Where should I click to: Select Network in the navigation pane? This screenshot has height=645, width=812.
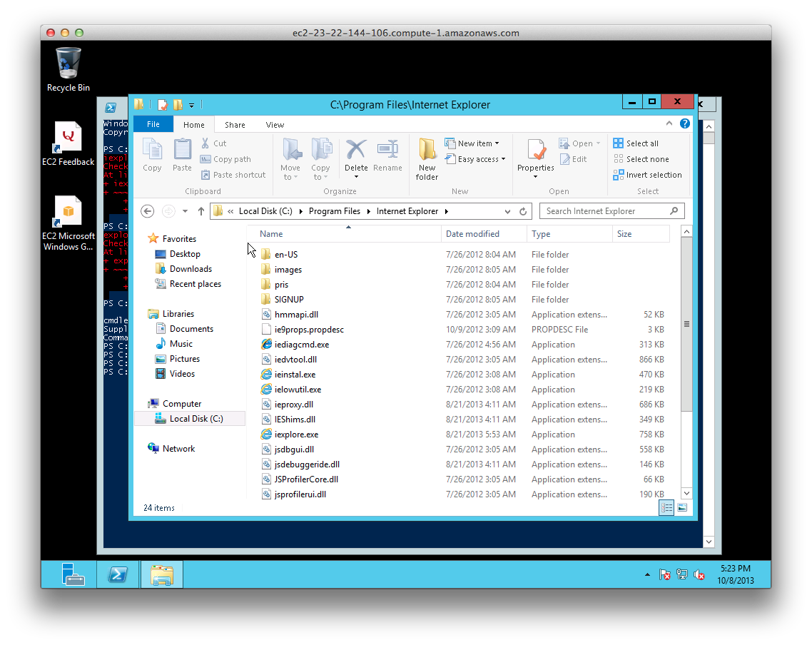tap(171, 448)
